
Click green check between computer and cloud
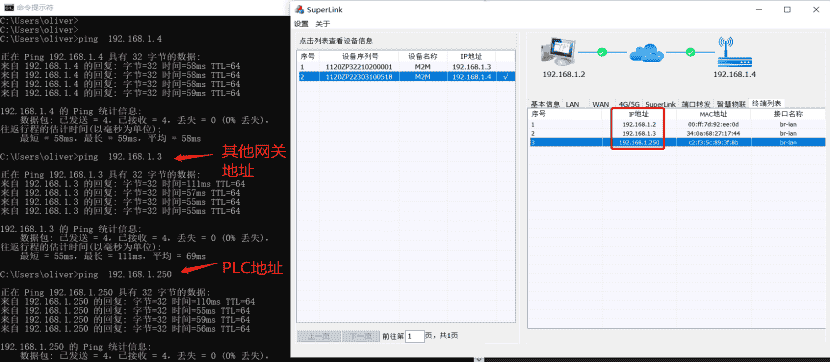click(x=602, y=52)
